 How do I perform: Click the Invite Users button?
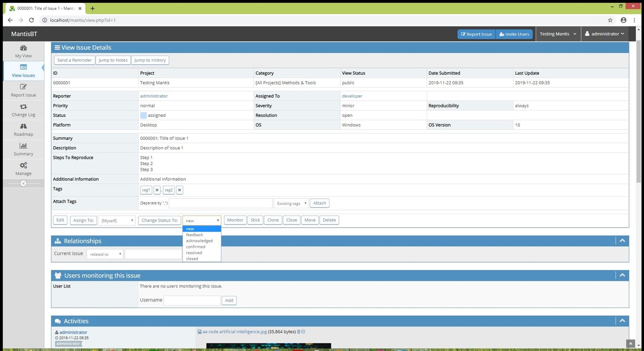[x=514, y=34]
